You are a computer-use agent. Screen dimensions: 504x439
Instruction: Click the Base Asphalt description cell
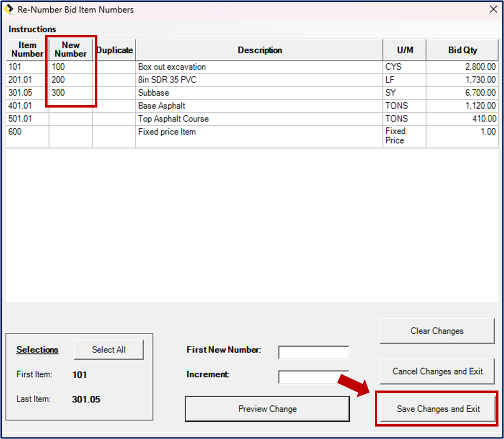(162, 106)
